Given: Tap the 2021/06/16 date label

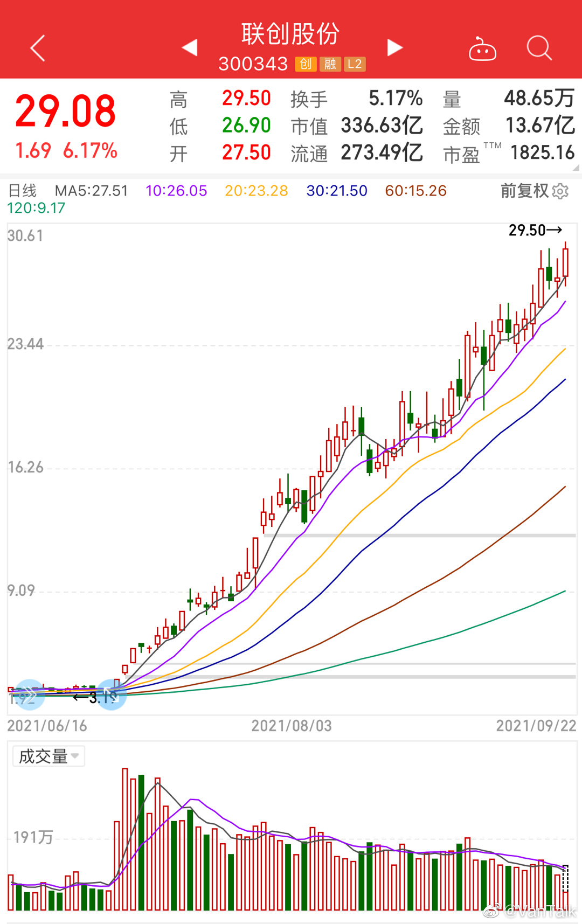Looking at the screenshot, I should [x=47, y=726].
